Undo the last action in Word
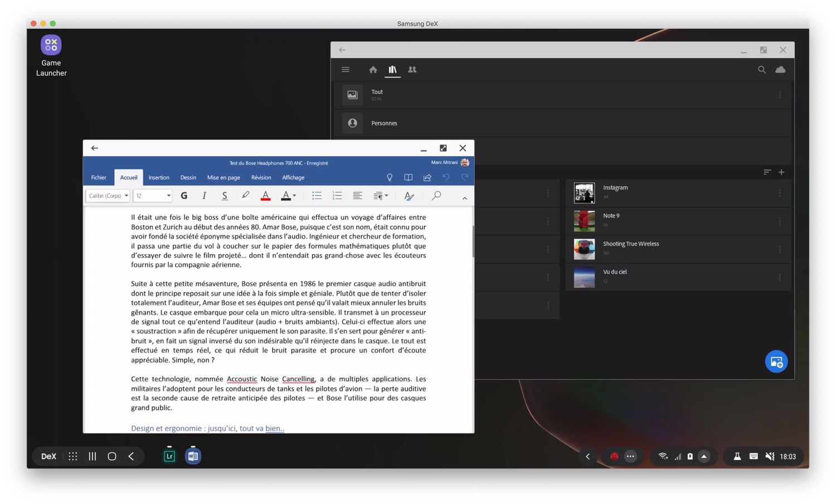The image size is (836, 504). tap(446, 177)
